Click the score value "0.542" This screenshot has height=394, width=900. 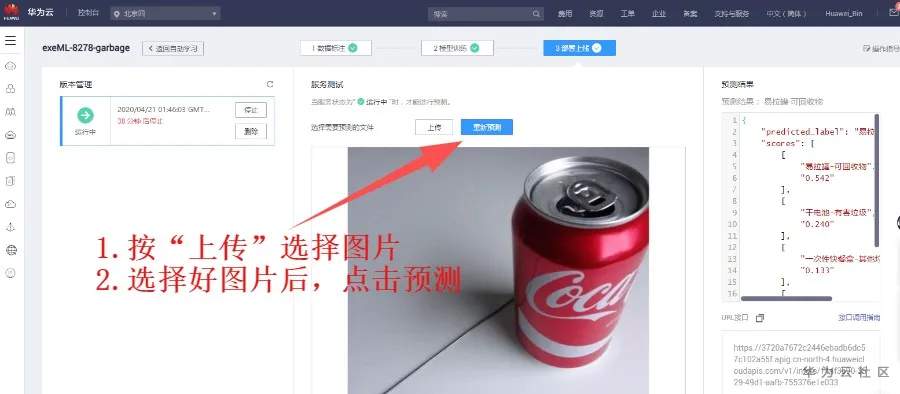816,178
